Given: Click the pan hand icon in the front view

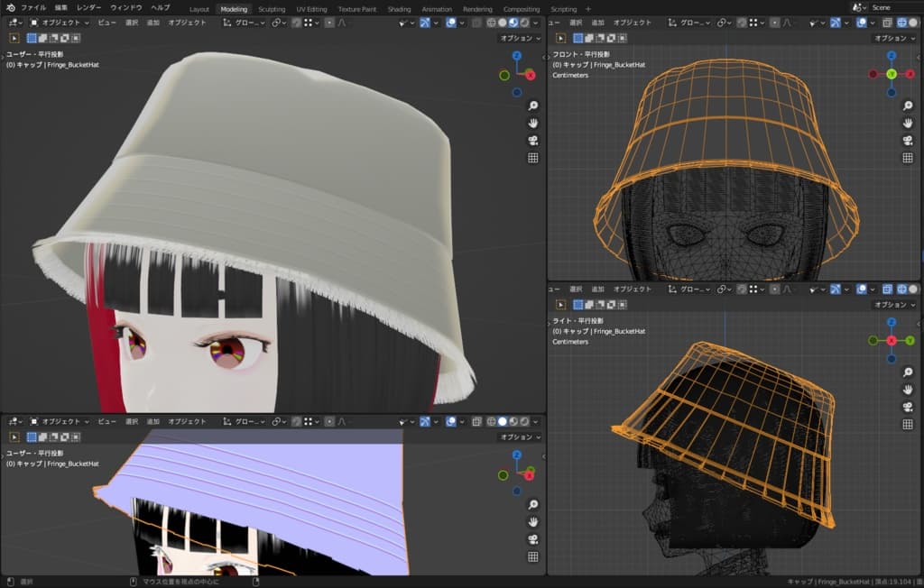Looking at the screenshot, I should (908, 123).
